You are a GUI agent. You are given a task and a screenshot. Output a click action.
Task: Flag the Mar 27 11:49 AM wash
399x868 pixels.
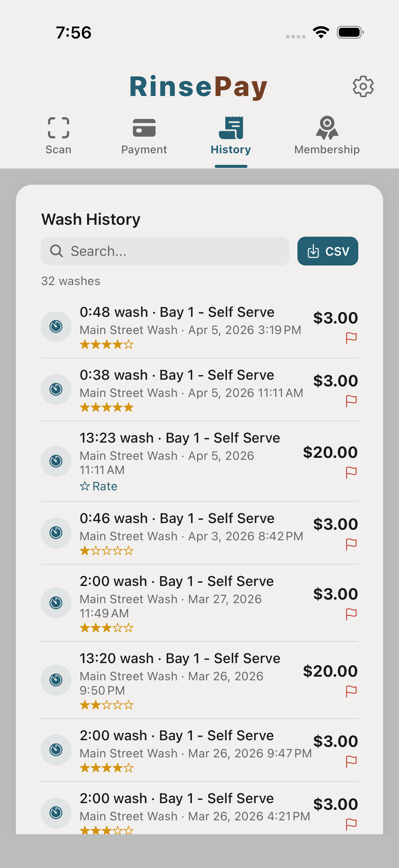click(351, 614)
